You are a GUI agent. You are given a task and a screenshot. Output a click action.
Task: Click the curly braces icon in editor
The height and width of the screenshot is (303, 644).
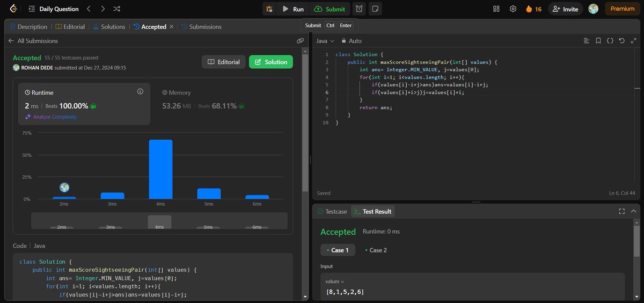[x=610, y=41]
